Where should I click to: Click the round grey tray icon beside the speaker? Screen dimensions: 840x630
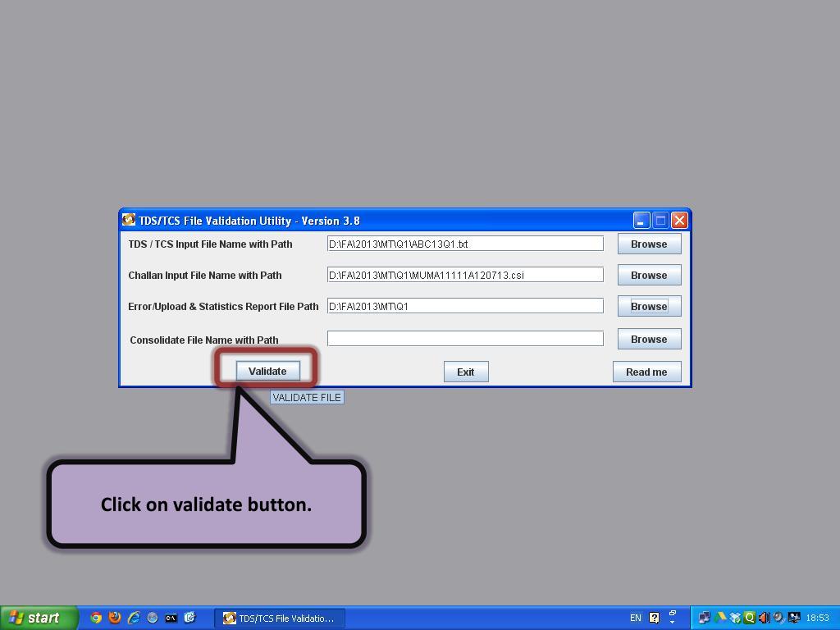click(778, 618)
